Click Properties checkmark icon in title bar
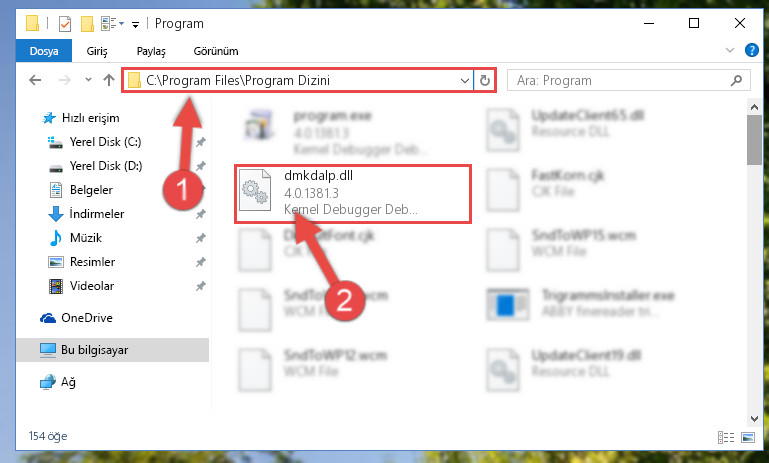Screen dimensions: 769x463 pos(65,24)
